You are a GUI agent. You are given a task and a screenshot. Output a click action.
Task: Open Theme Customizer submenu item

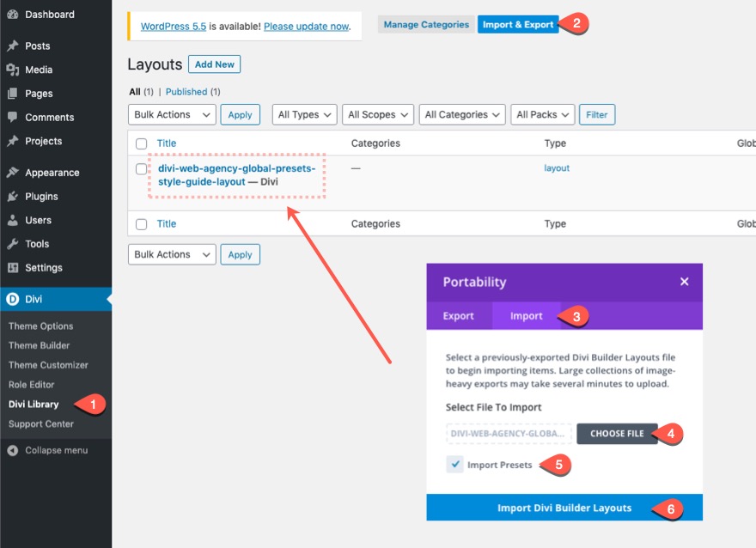tap(48, 365)
